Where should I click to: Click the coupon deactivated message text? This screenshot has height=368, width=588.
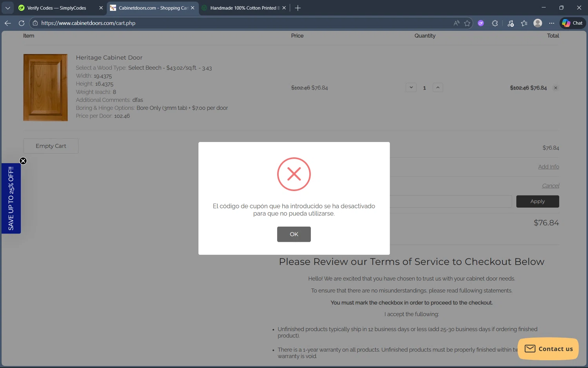[294, 210]
